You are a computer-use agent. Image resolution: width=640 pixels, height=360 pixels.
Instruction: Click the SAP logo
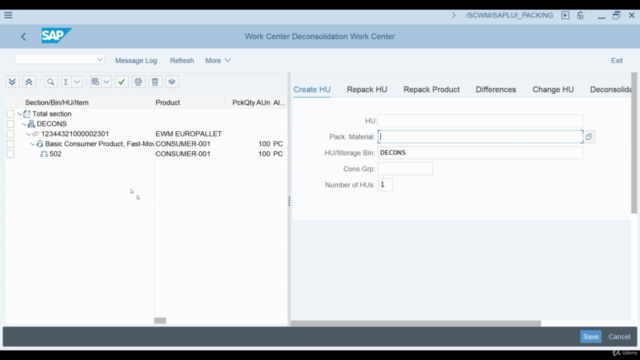[x=56, y=36]
